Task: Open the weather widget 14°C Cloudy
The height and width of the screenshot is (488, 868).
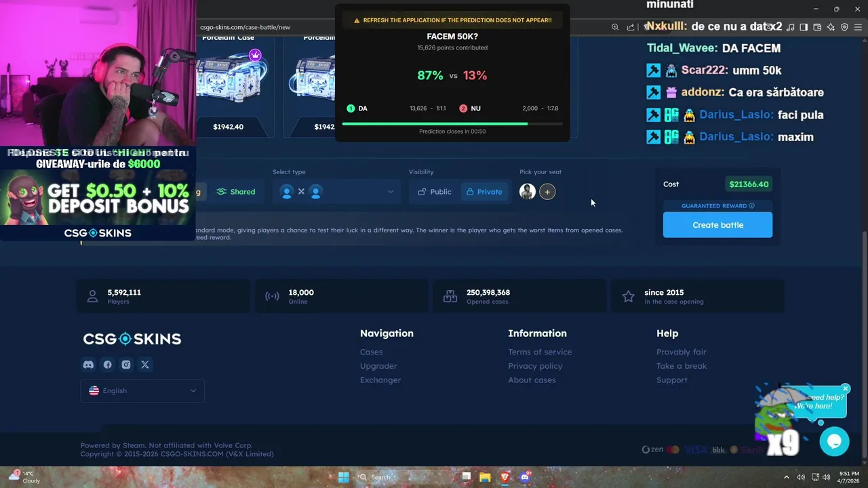Action: tap(23, 477)
